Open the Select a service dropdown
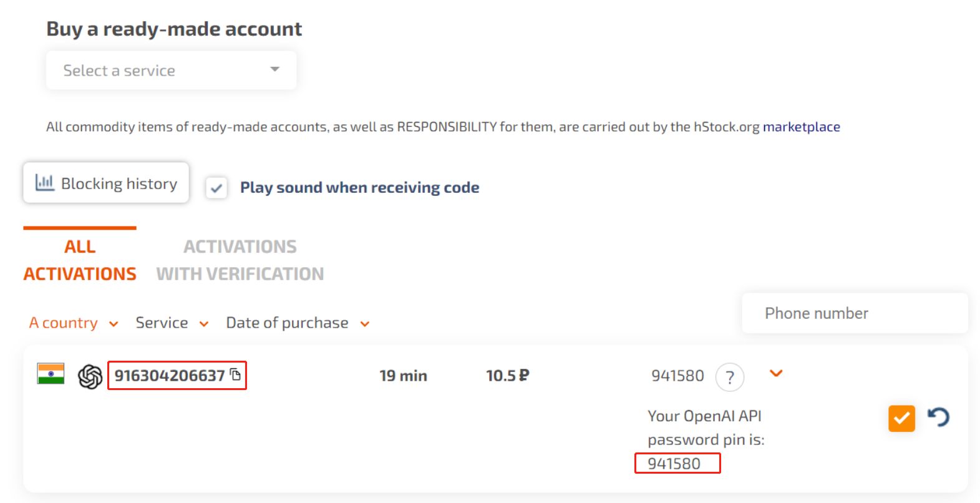This screenshot has width=980, height=503. [171, 71]
